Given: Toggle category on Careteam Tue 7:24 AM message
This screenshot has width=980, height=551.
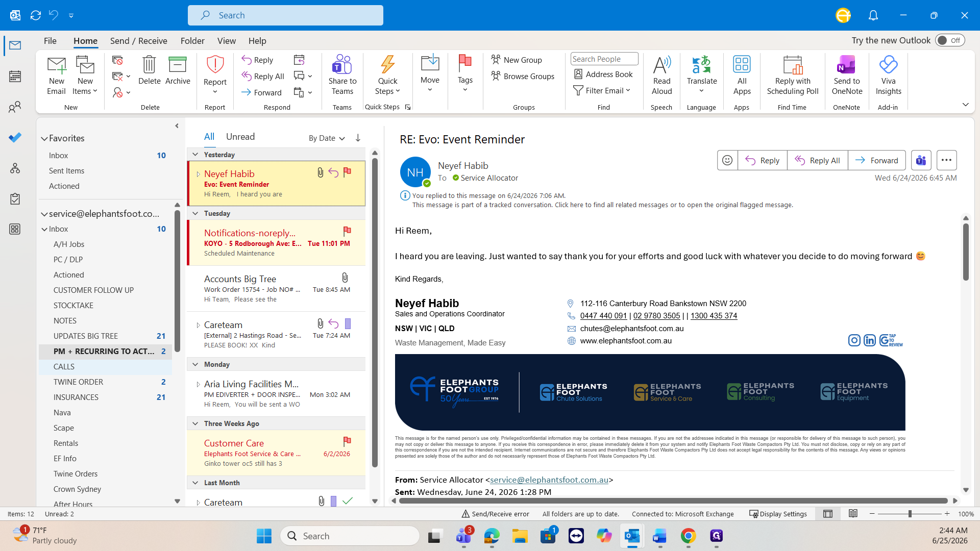Looking at the screenshot, I should (348, 323).
